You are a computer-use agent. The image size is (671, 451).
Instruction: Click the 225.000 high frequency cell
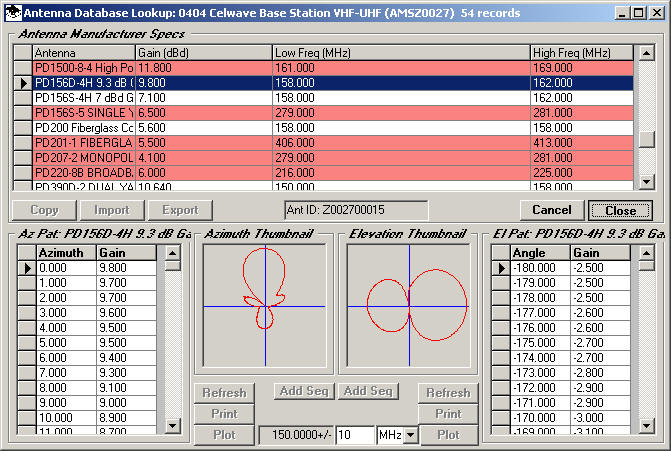pyautogui.click(x=582, y=172)
